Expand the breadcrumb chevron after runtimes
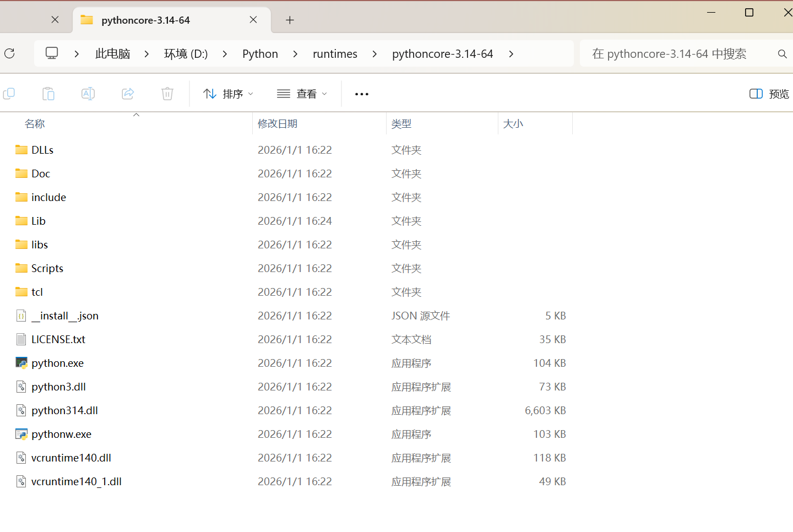This screenshot has width=793, height=532. coord(374,53)
